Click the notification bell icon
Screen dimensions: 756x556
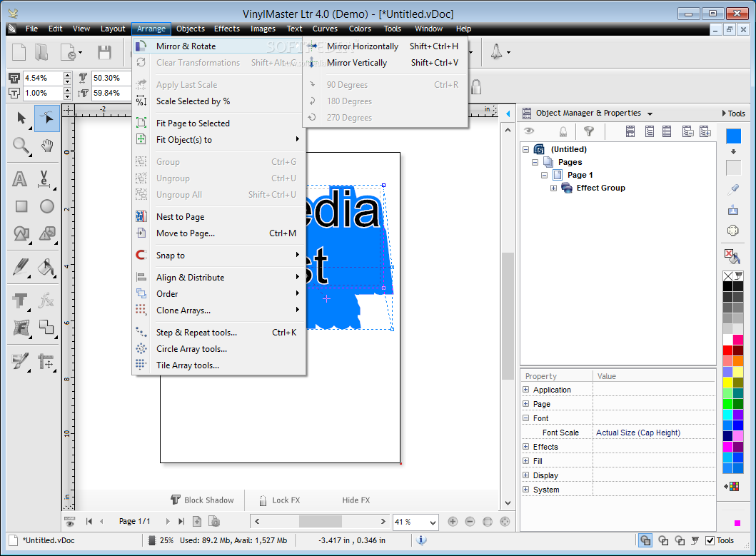[496, 51]
